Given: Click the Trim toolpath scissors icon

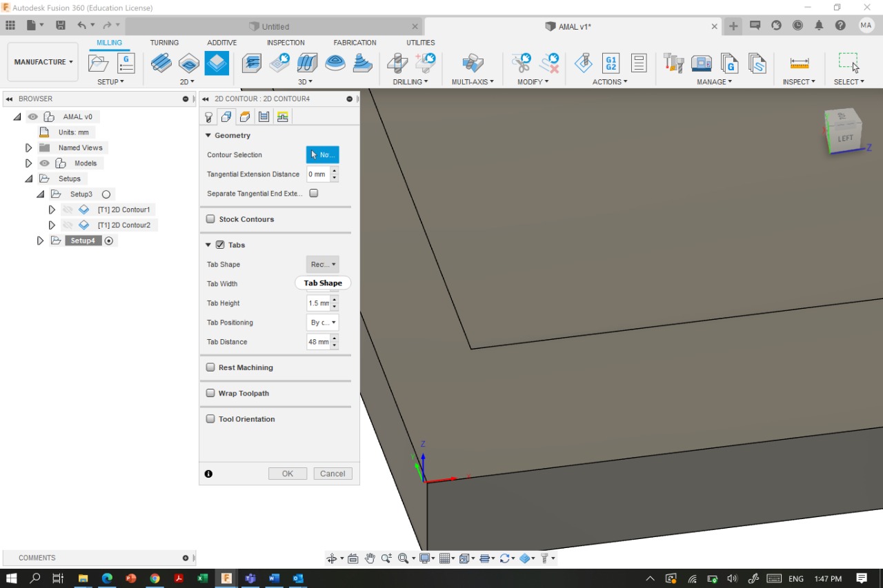Looking at the screenshot, I should point(522,63).
